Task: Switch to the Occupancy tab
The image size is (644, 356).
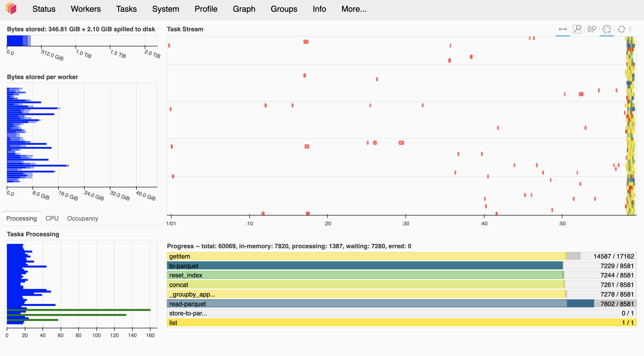Action: tap(83, 218)
